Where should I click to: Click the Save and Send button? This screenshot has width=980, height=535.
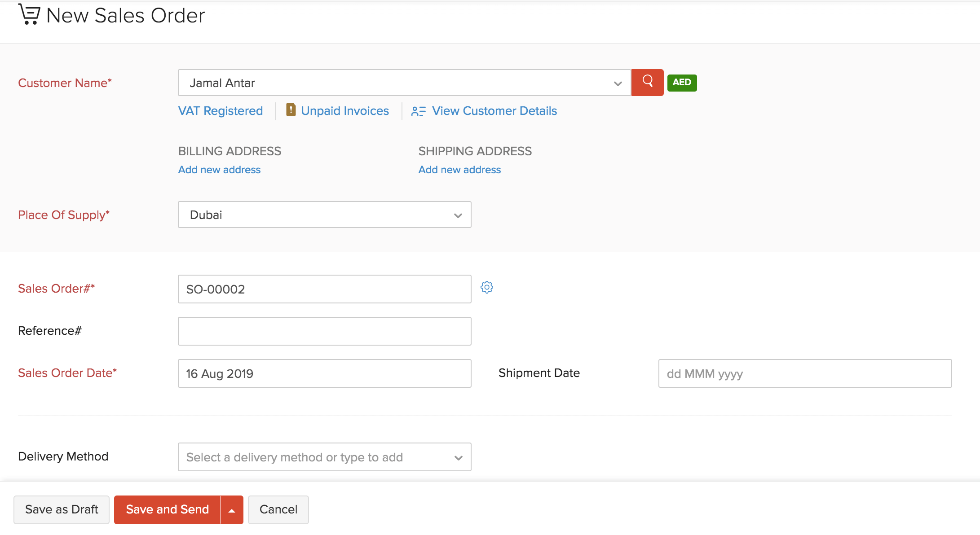point(167,509)
